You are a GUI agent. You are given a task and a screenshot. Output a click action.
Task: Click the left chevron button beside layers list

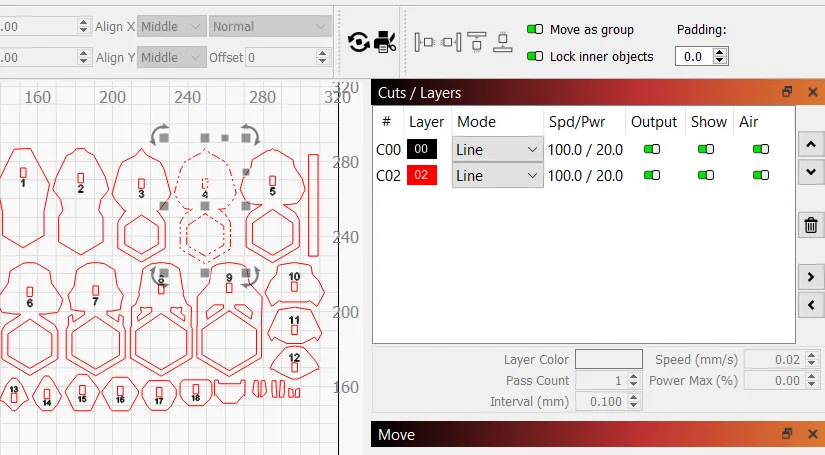pos(811,305)
